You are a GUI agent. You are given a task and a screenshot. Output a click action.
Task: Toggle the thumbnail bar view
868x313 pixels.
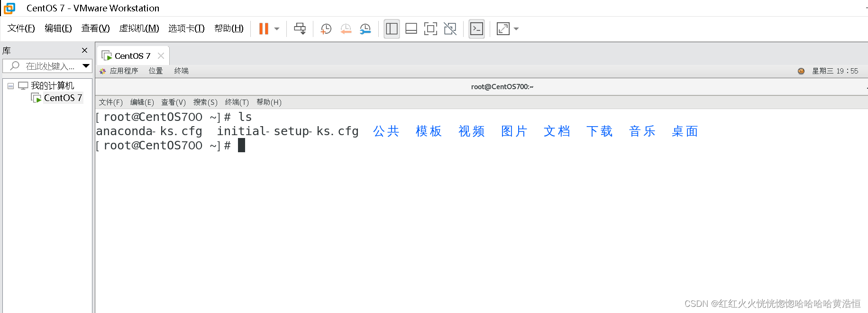tap(411, 29)
